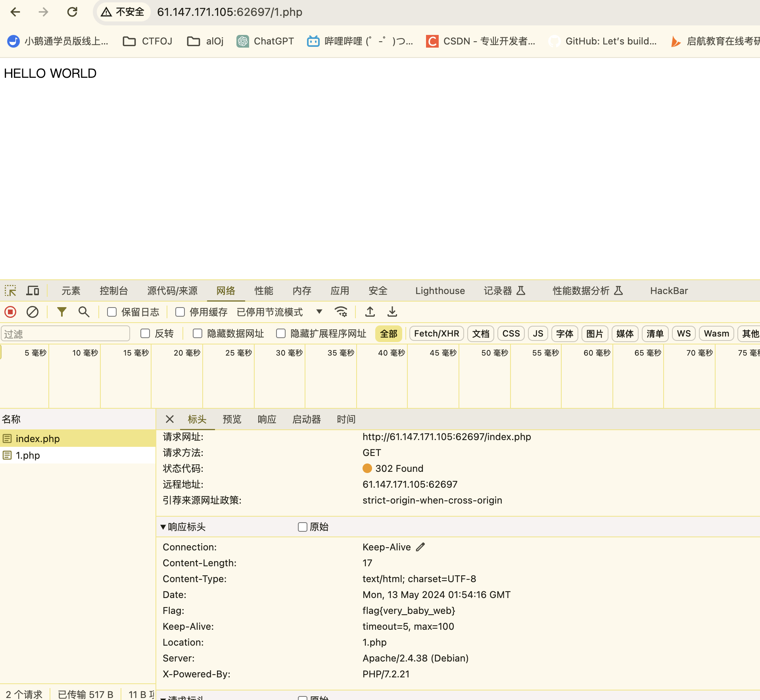Filter requests by 文档
Viewport: 760px width, 700px height.
(481, 333)
